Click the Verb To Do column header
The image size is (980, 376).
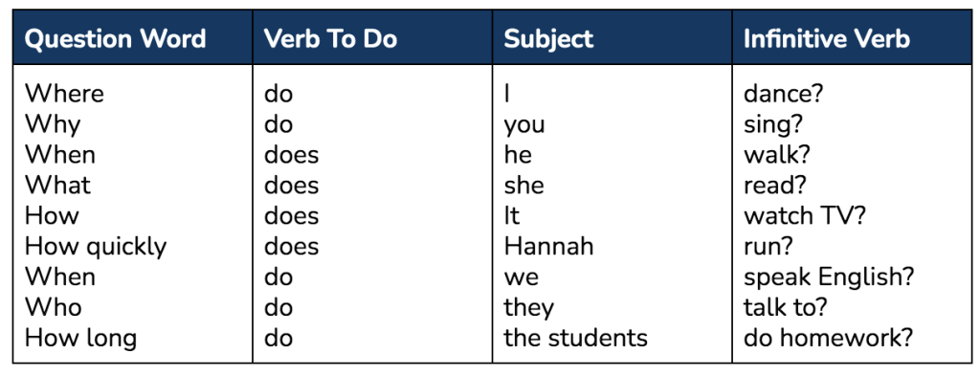pos(330,38)
